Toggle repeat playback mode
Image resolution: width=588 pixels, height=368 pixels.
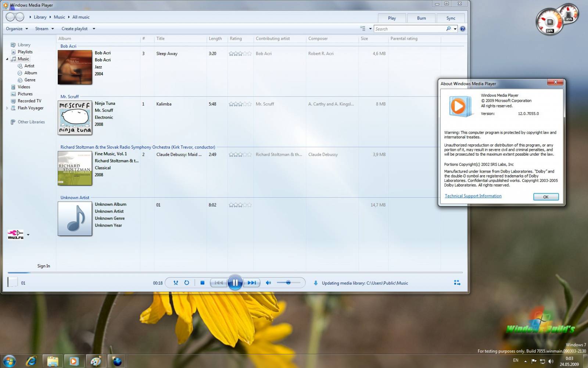(187, 283)
